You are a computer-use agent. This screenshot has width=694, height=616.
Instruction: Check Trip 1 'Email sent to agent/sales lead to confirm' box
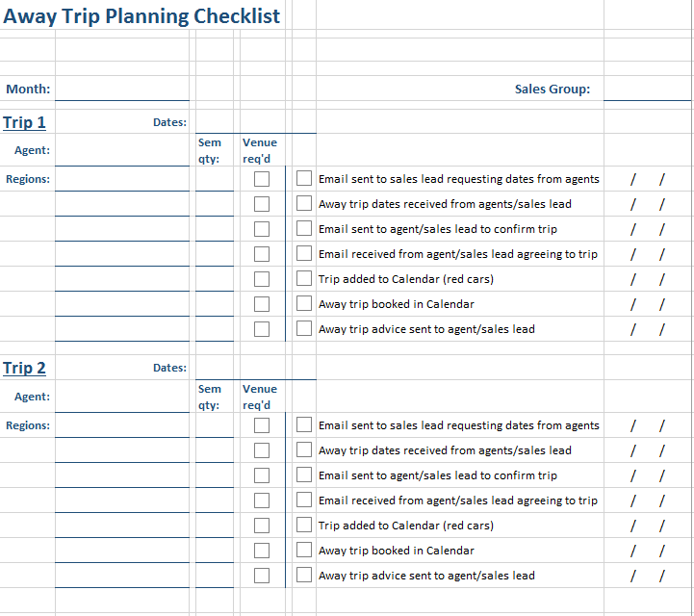point(304,228)
